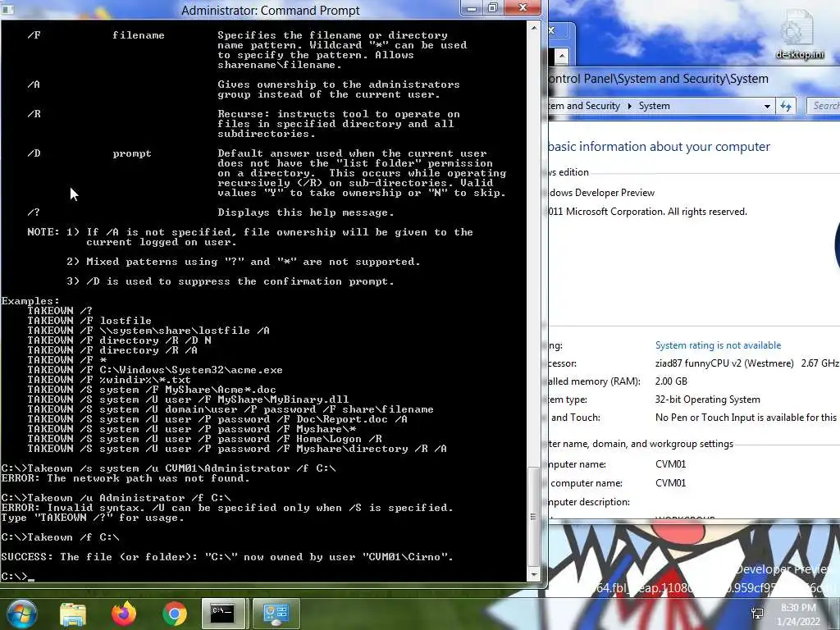
Task: Minimize the Command Prompt window
Action: (472, 8)
